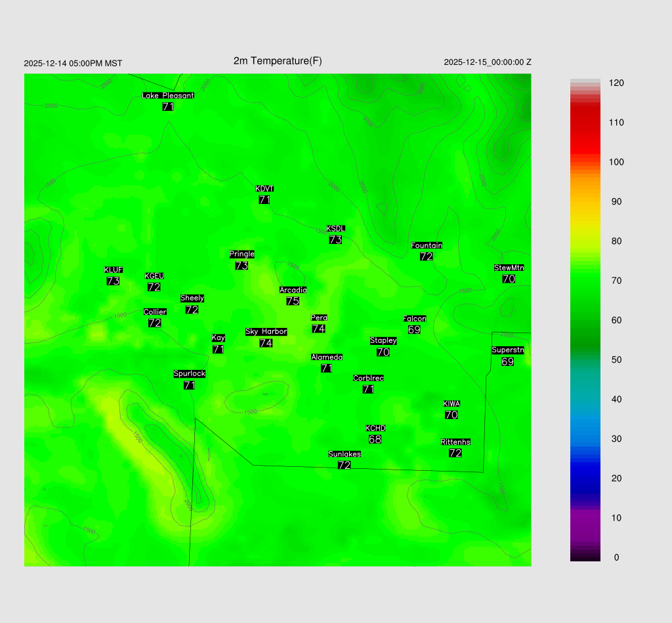Screen dimensions: 672x623
Task: Click the Falcon 69 degree reading
Action: (414, 330)
